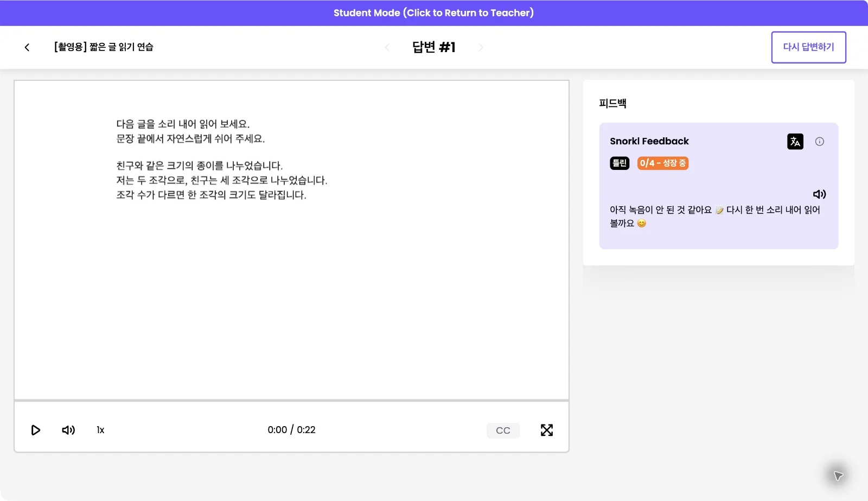Change the 1x playback speed
The height and width of the screenshot is (501, 868).
[100, 430]
